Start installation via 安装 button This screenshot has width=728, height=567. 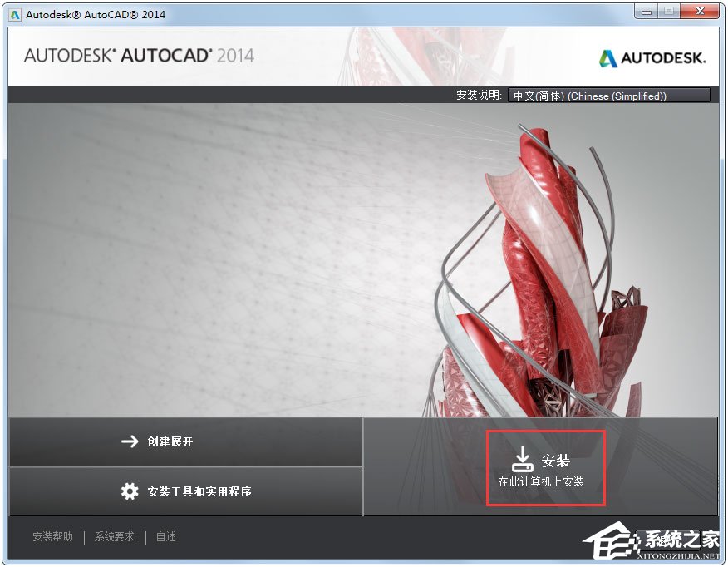pyautogui.click(x=545, y=466)
